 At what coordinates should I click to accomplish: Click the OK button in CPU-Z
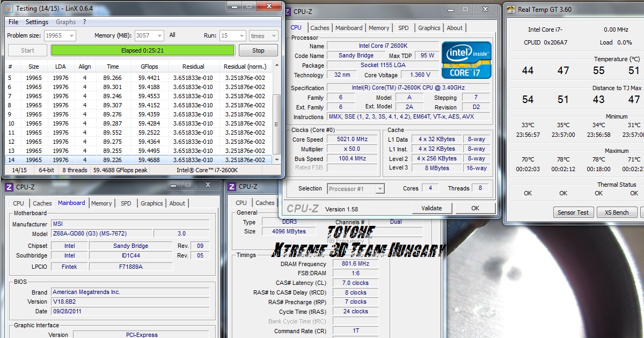coord(475,208)
